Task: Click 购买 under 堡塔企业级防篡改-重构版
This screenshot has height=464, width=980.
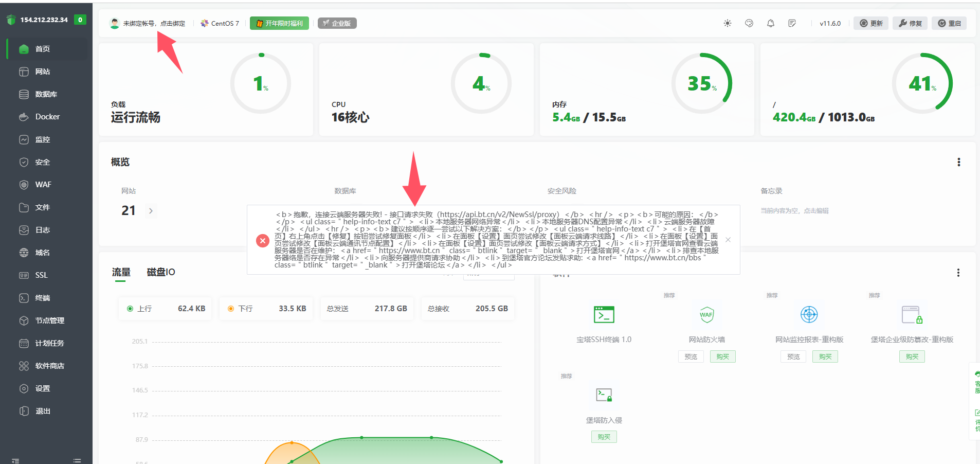Action: click(912, 356)
